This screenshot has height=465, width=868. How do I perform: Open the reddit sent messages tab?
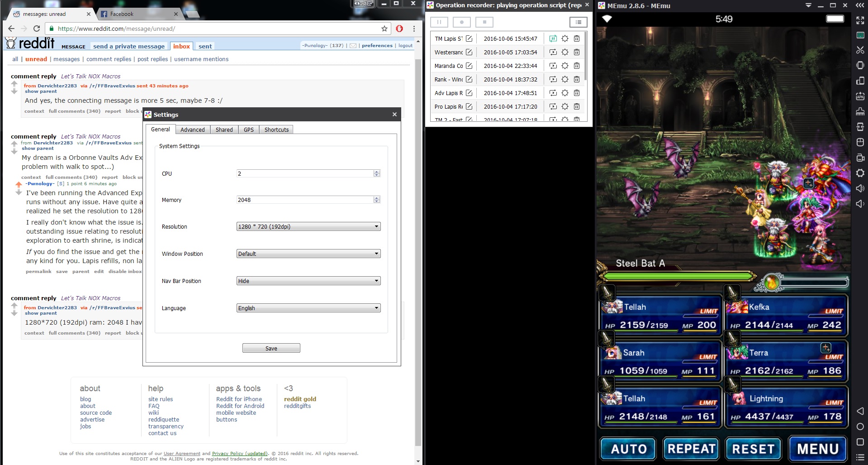[205, 46]
